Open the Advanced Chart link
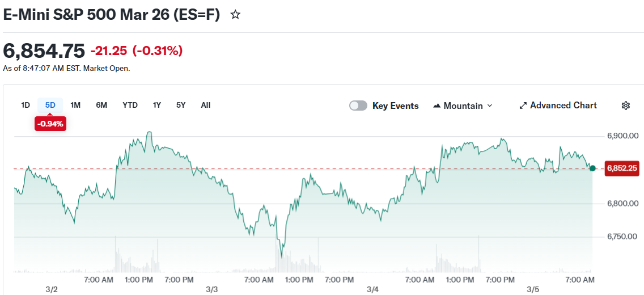The height and width of the screenshot is (295, 644). [558, 105]
